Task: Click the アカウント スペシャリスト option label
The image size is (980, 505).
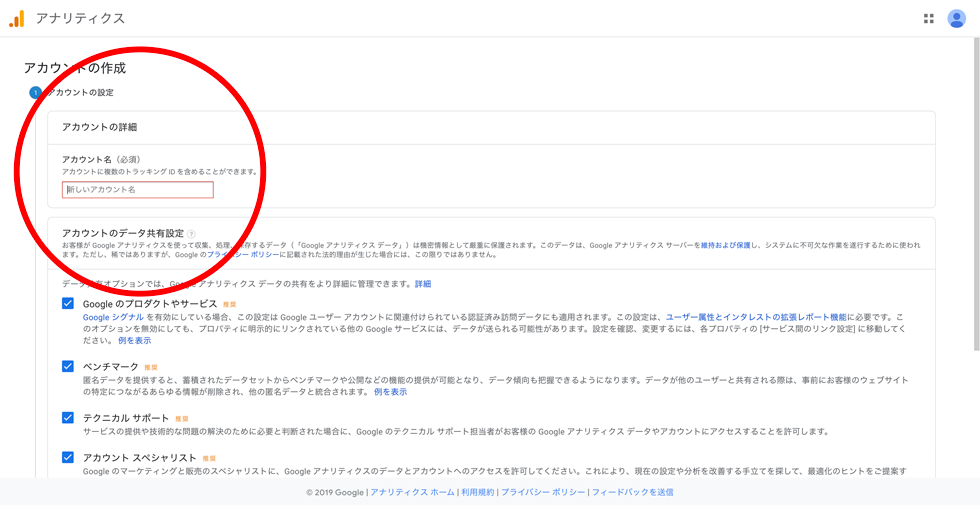Action: coord(140,458)
